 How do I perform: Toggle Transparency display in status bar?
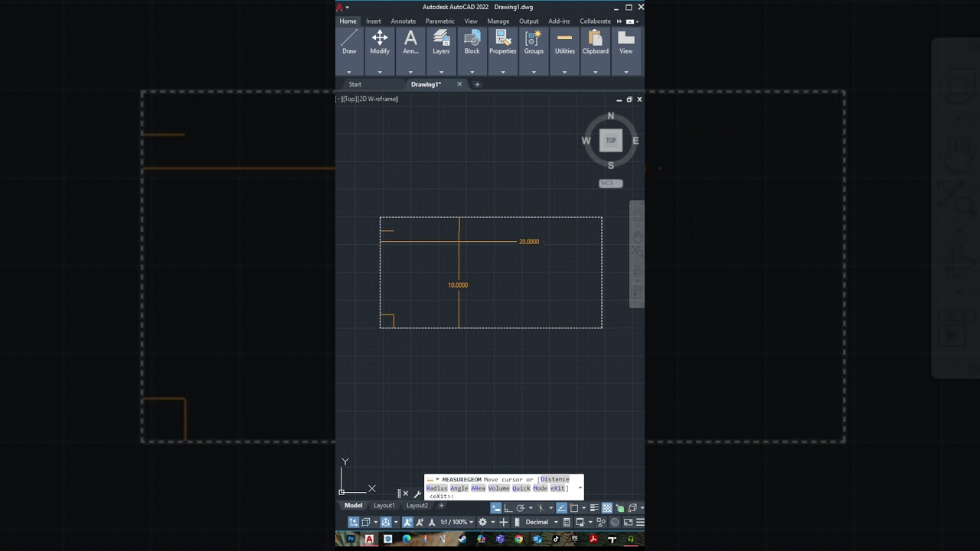point(607,508)
